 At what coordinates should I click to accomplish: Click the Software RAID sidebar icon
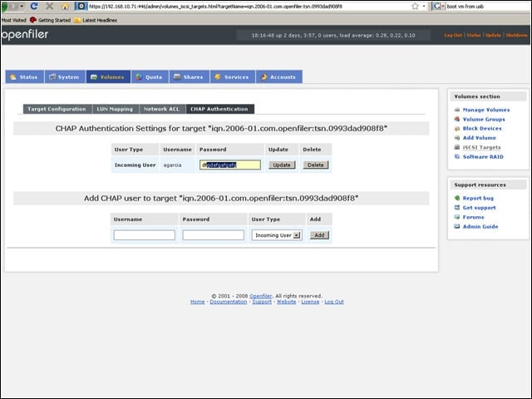click(457, 156)
